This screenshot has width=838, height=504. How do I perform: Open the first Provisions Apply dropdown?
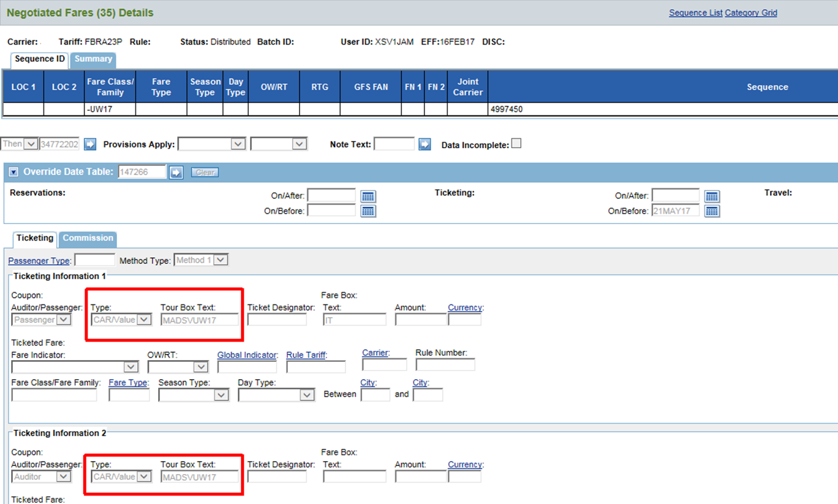pos(211,144)
